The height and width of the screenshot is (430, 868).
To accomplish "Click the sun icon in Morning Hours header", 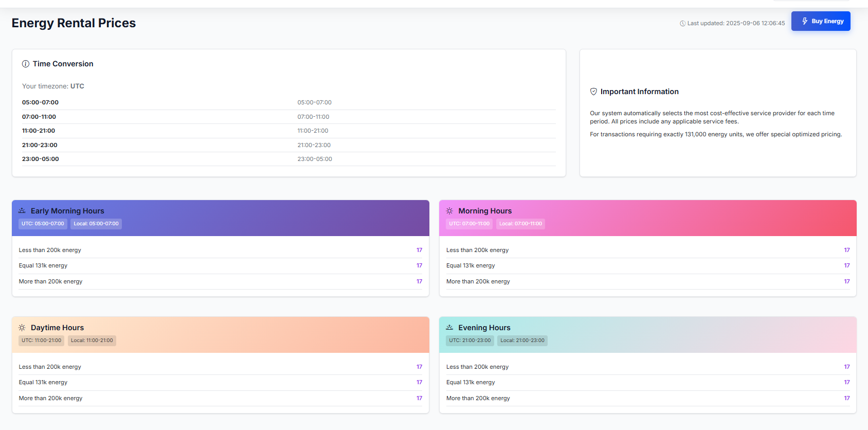I will point(449,211).
